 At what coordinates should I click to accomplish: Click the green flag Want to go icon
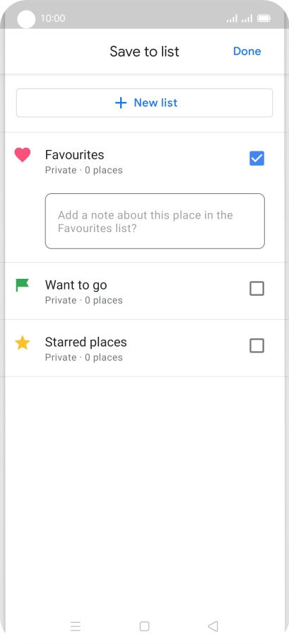coord(22,285)
